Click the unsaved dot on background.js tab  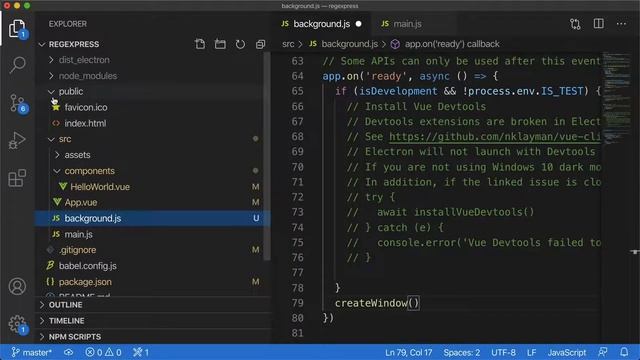(358, 24)
